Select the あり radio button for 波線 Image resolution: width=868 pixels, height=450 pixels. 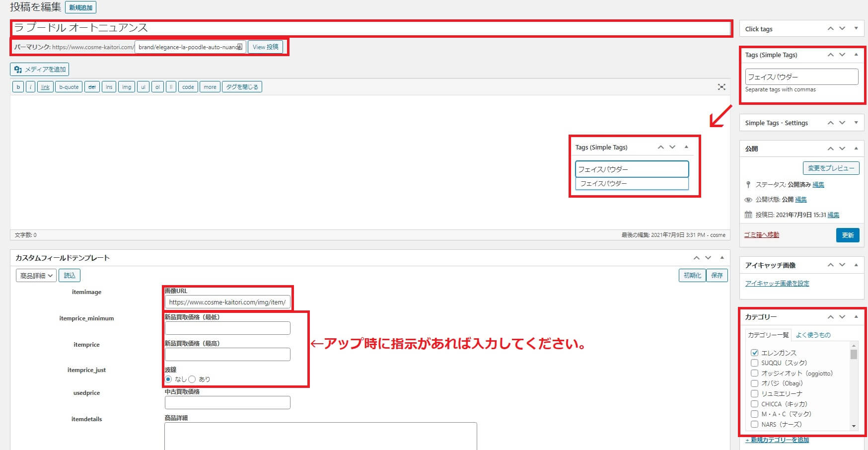pos(192,379)
